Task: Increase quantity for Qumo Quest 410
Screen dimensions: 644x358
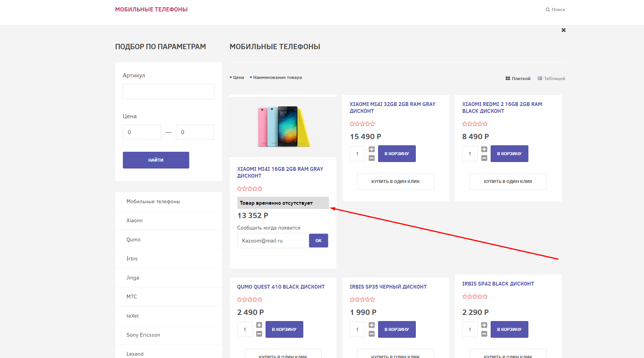Action: [259, 325]
